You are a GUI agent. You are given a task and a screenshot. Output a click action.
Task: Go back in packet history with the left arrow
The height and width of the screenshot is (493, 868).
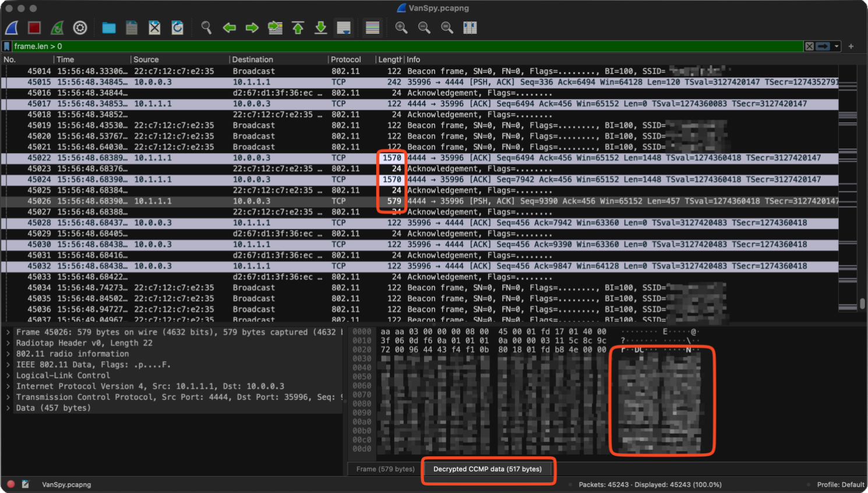click(230, 27)
